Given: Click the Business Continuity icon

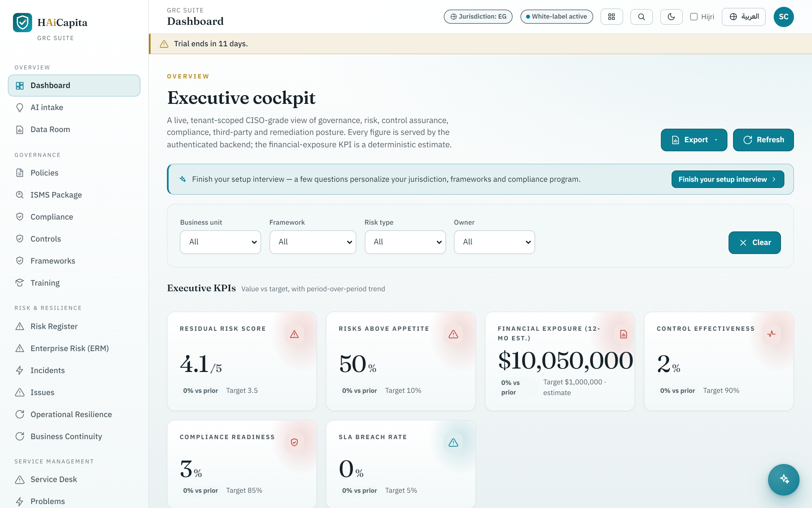Looking at the screenshot, I should coord(20,436).
